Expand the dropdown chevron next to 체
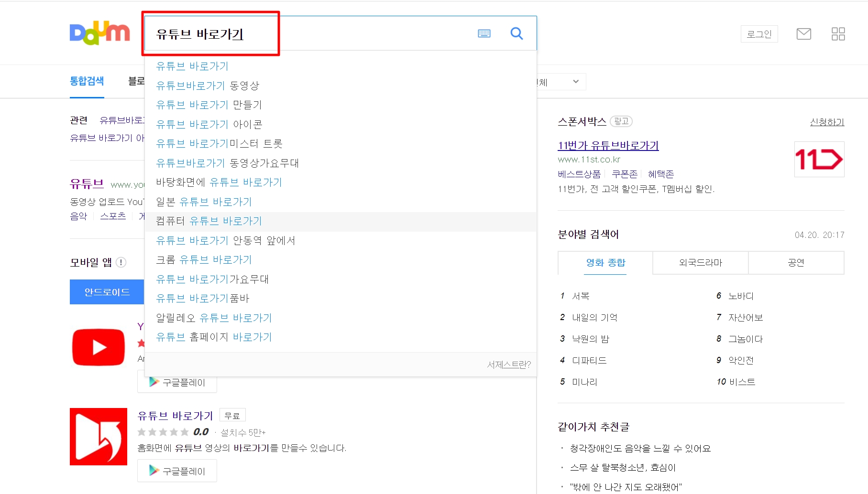 576,82
